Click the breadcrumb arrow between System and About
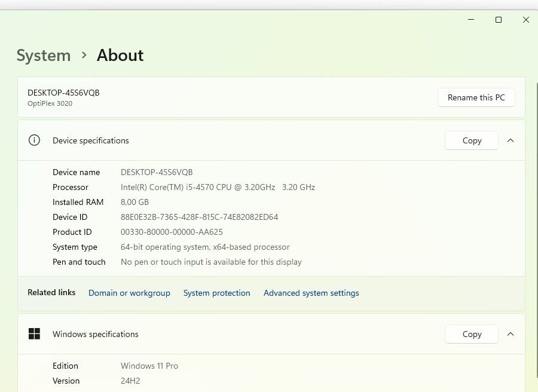This screenshot has width=538, height=392. (x=84, y=55)
